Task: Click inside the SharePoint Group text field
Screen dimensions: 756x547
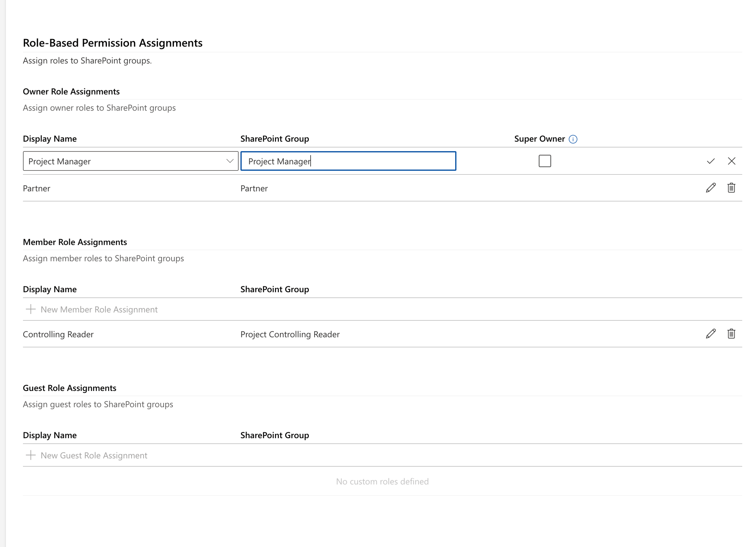Action: pyautogui.click(x=348, y=161)
